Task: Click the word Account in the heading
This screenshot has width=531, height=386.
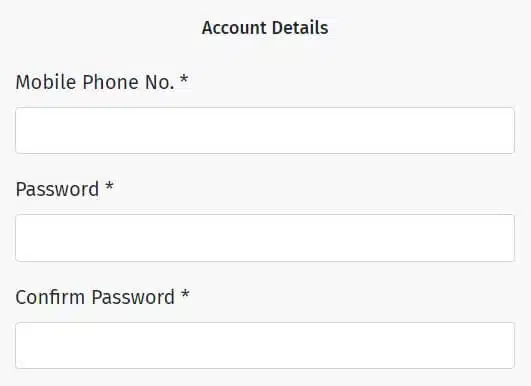Action: pyautogui.click(x=234, y=28)
